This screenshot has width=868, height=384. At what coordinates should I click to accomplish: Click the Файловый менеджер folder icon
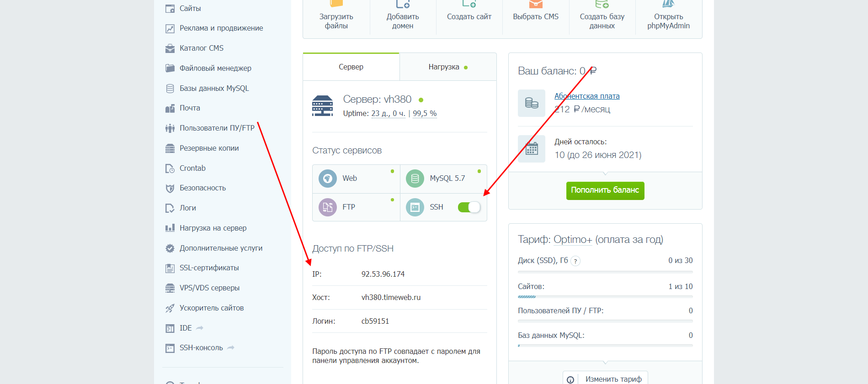[170, 68]
